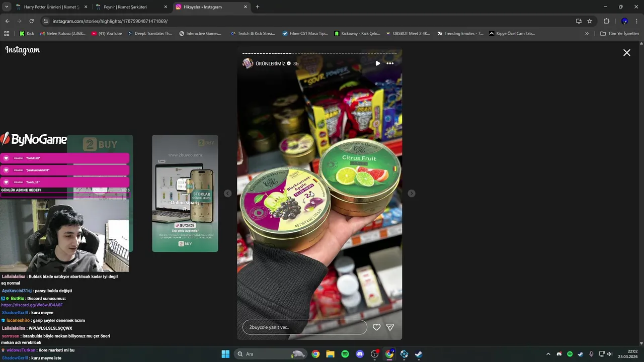644x362 pixels.
Task: Close the Hikayeler Instagram tab
Action: [x=246, y=7]
